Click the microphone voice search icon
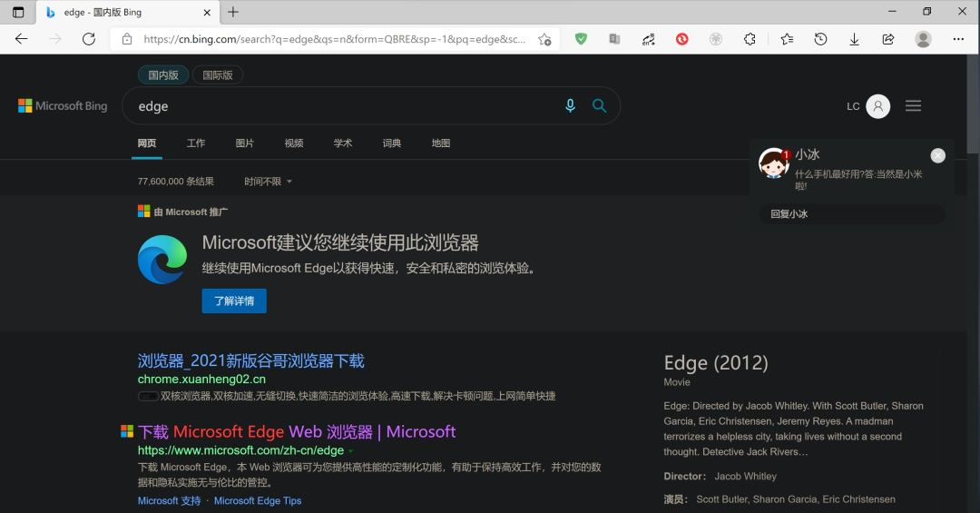This screenshot has width=980, height=513. (570, 105)
